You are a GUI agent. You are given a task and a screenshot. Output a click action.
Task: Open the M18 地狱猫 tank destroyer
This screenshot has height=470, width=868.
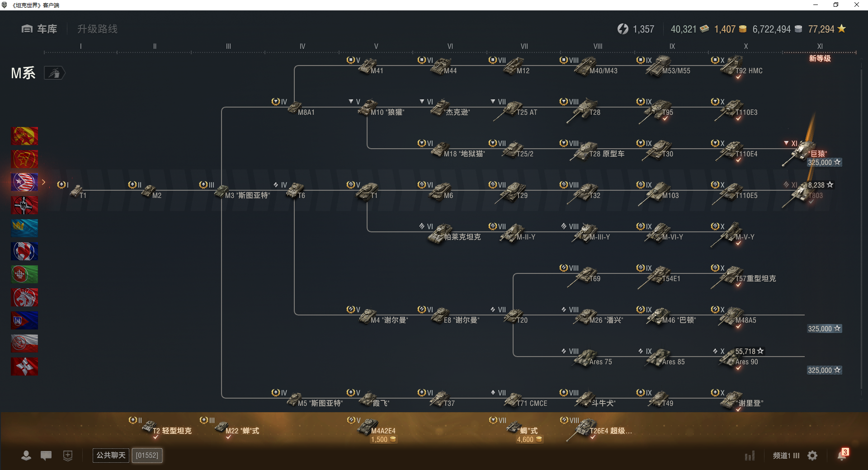[452, 150]
